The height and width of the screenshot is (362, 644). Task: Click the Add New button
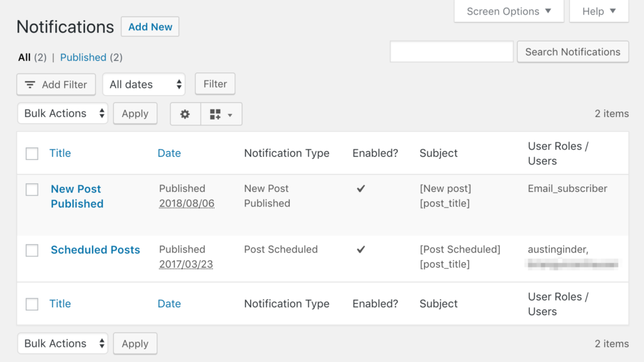coord(150,27)
